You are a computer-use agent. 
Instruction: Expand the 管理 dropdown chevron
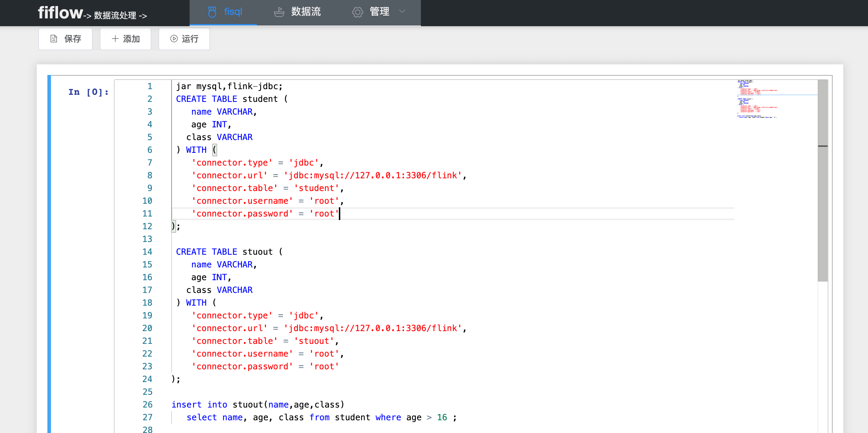402,11
